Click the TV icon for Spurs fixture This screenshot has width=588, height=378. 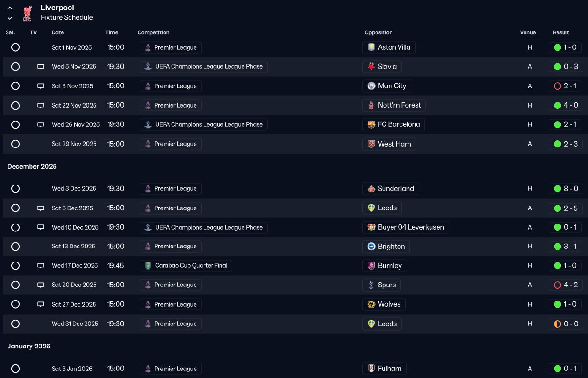[41, 285]
